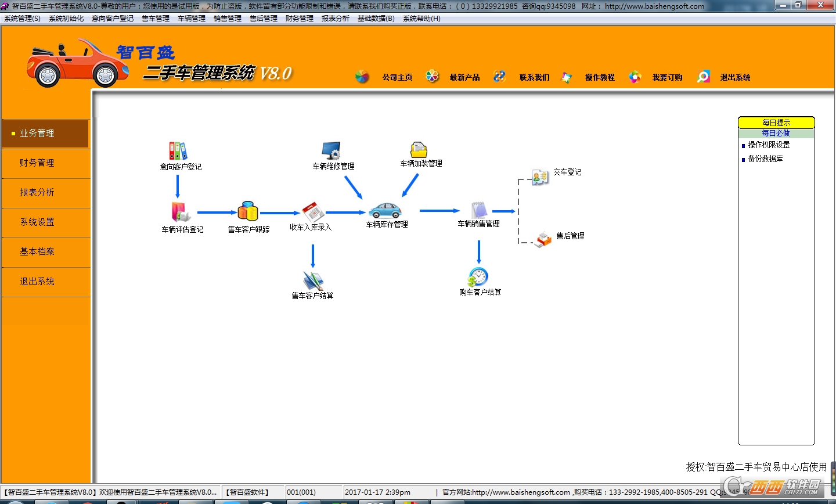Open the 车辆管理 menu

[x=192, y=19]
